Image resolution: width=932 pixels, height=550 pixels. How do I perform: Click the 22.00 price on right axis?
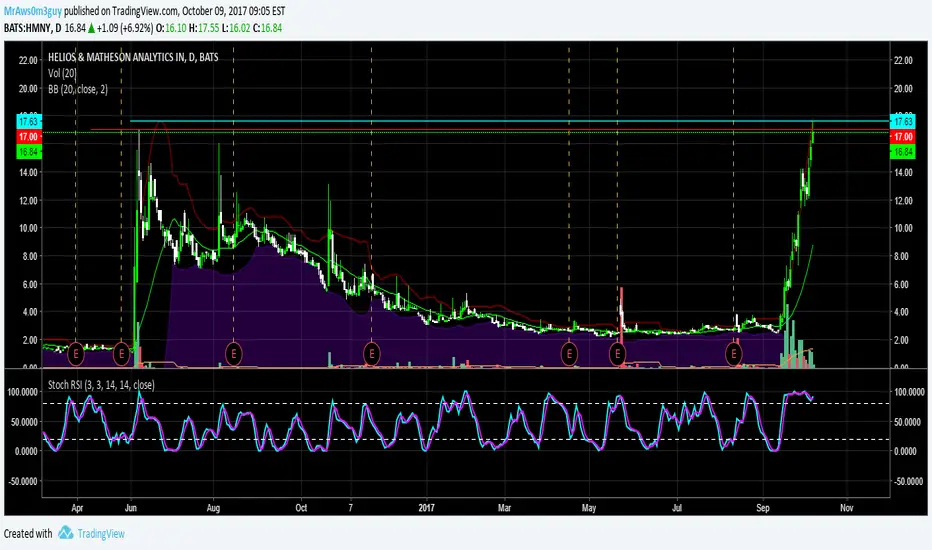903,60
